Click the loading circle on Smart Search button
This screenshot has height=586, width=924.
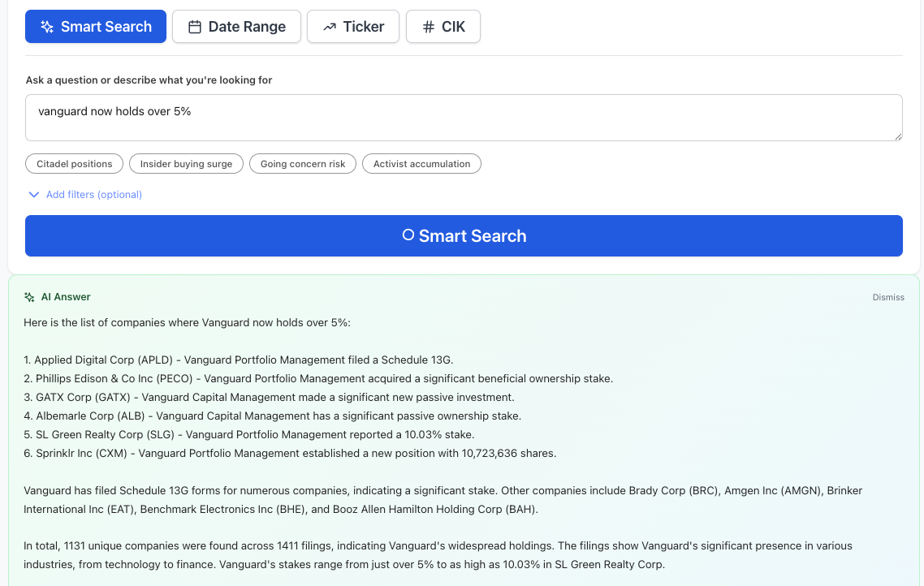tap(408, 235)
